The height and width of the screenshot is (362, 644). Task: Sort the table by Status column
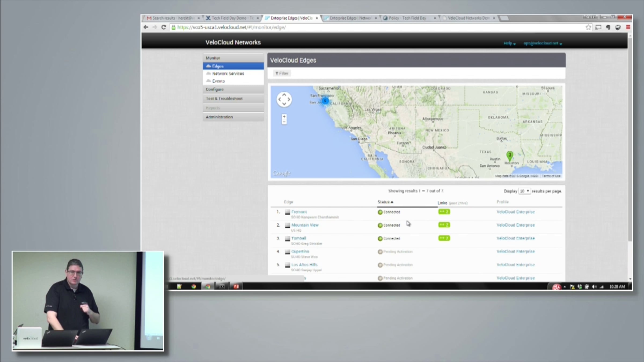click(x=385, y=202)
